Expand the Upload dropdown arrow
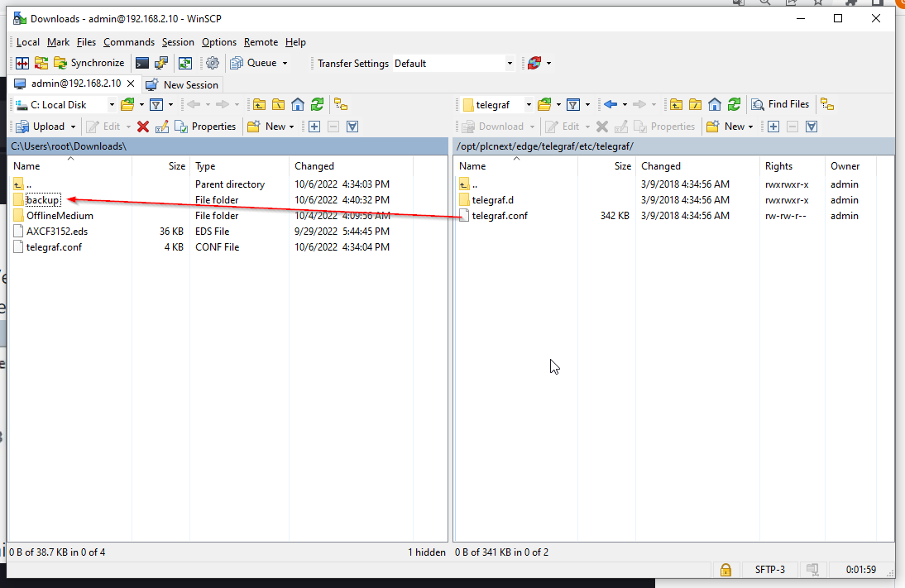905x588 pixels. pos(74,127)
